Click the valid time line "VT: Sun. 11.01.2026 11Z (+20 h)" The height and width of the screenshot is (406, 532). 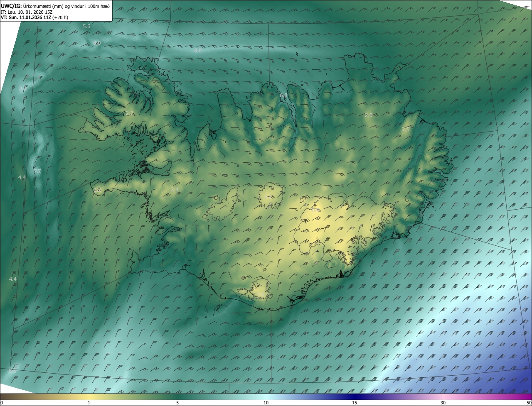(x=34, y=18)
